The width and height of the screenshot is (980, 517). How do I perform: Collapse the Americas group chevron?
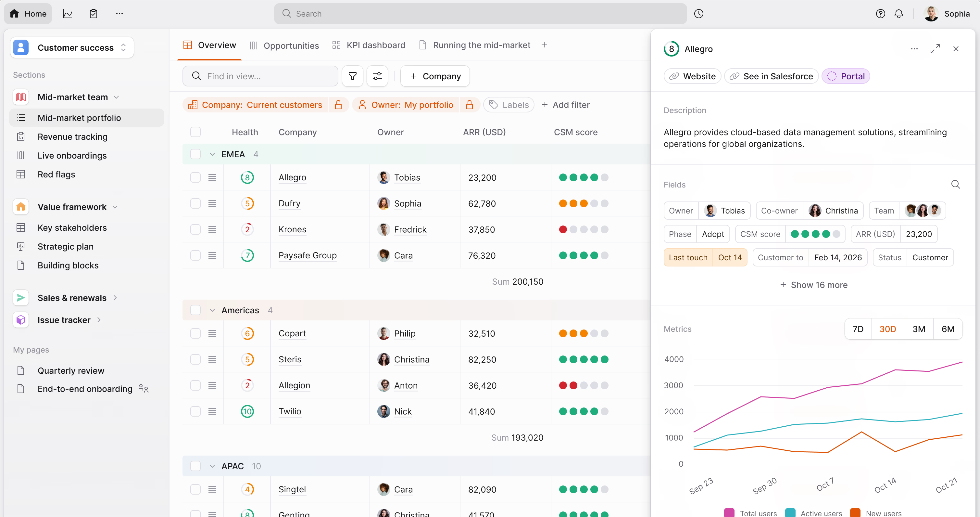pos(212,310)
